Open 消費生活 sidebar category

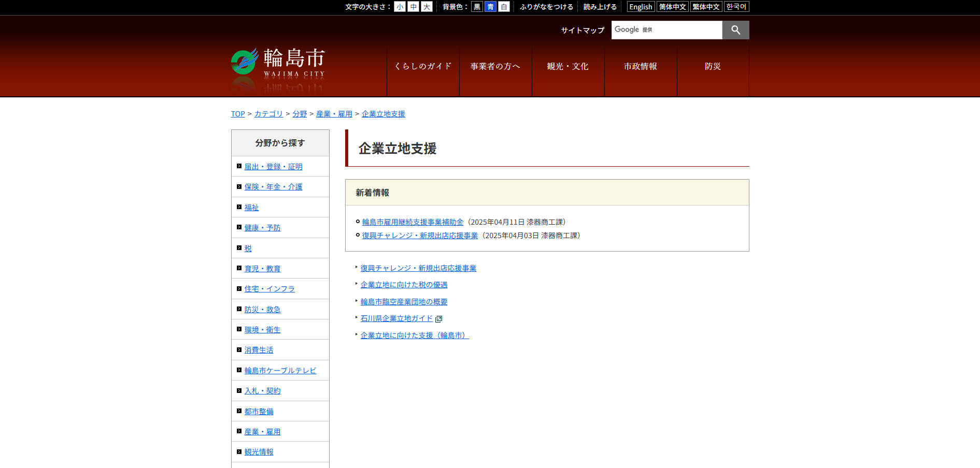coord(259,350)
